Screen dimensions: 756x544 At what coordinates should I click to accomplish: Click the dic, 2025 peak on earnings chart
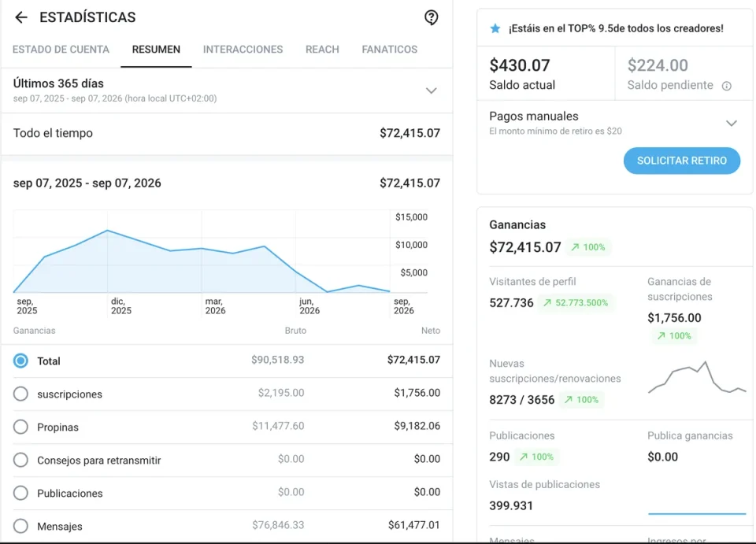(x=108, y=231)
